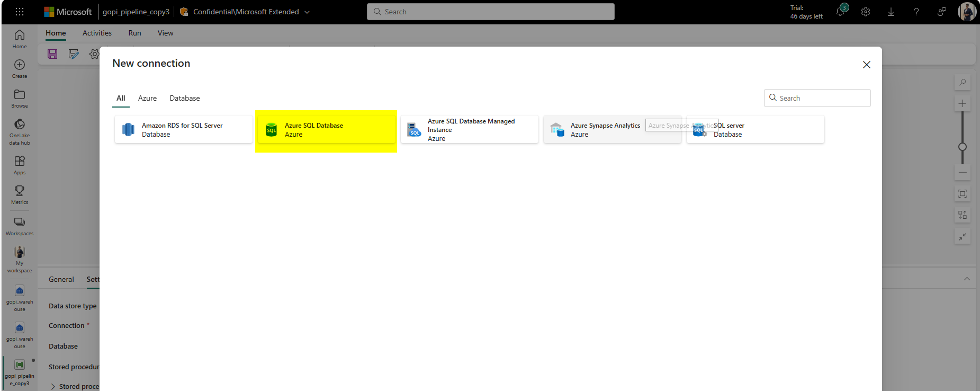980x391 pixels.
Task: Click the global Search box in the top bar
Action: coord(491,12)
